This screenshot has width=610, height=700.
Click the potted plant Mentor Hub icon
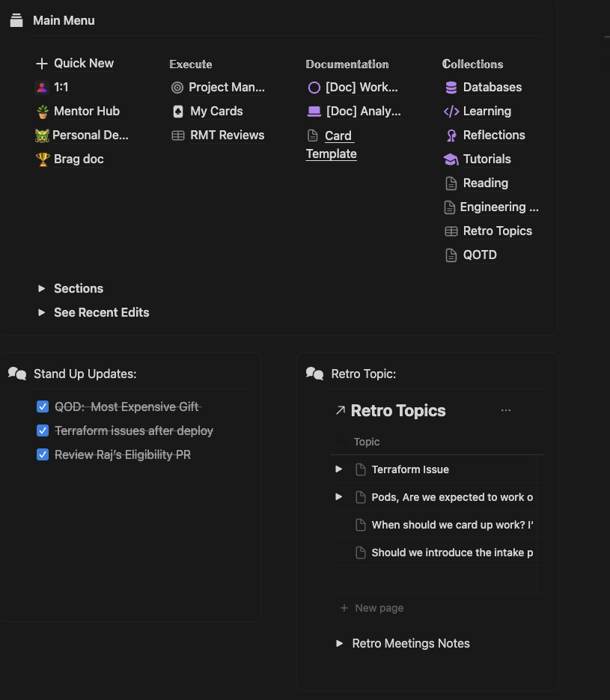43,112
